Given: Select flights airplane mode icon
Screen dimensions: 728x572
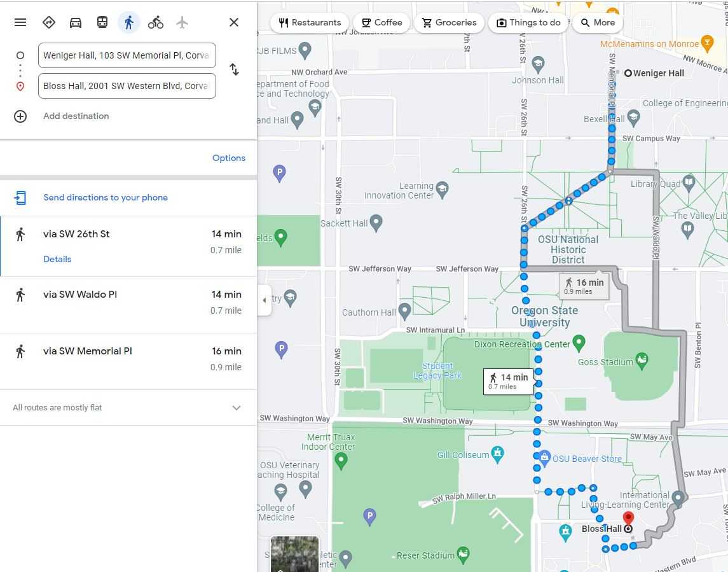Looking at the screenshot, I should 182,22.
